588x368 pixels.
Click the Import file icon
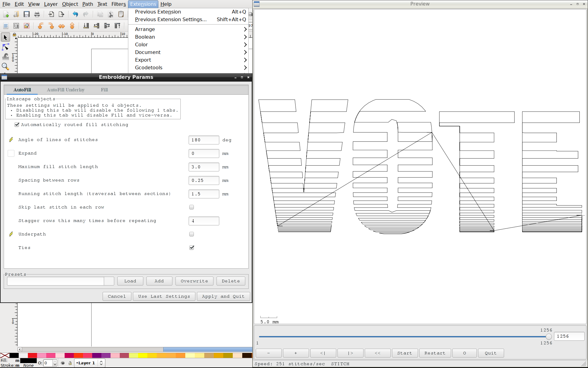[x=51, y=14]
